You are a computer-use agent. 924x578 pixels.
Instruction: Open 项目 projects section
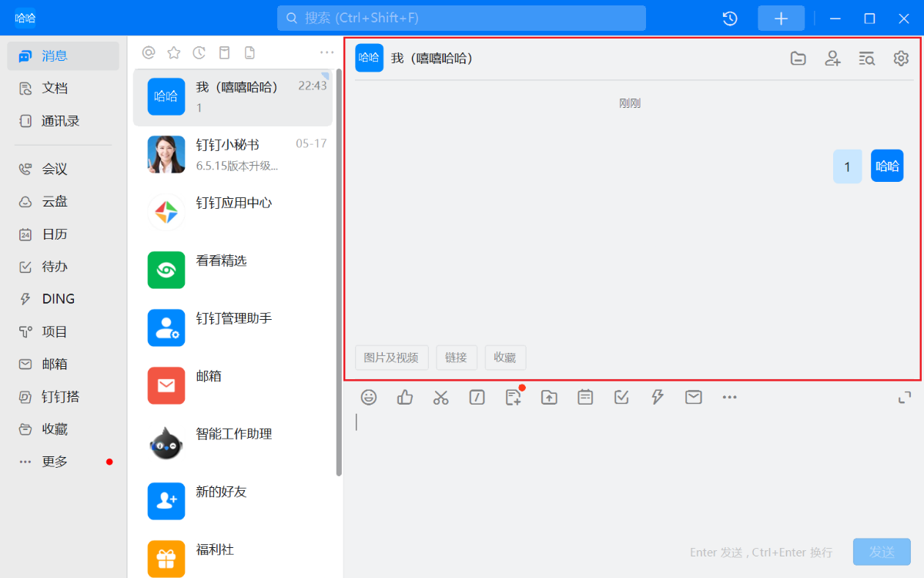pyautogui.click(x=63, y=331)
